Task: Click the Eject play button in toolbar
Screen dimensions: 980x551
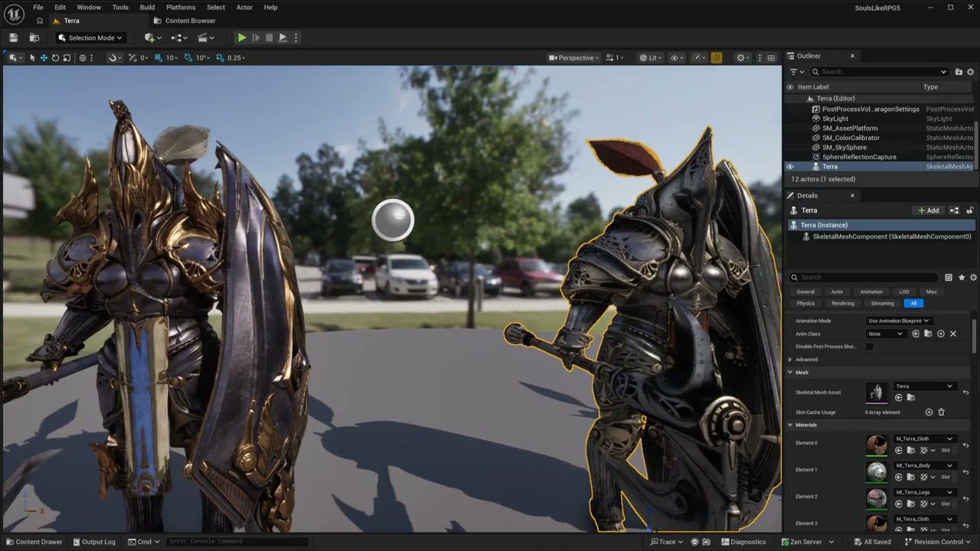Action: point(283,37)
